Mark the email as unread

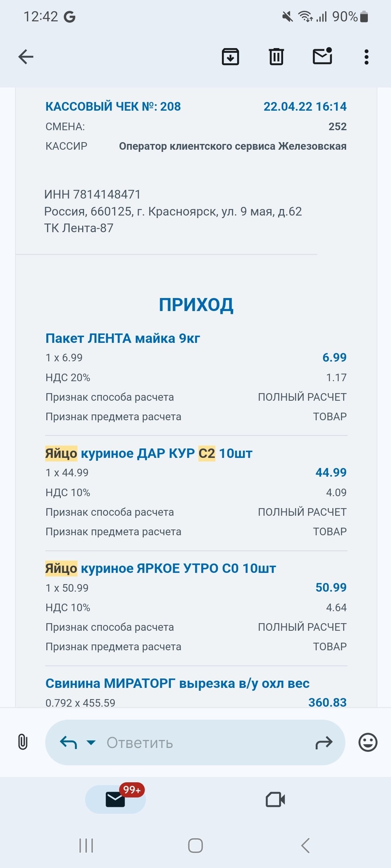pyautogui.click(x=322, y=56)
